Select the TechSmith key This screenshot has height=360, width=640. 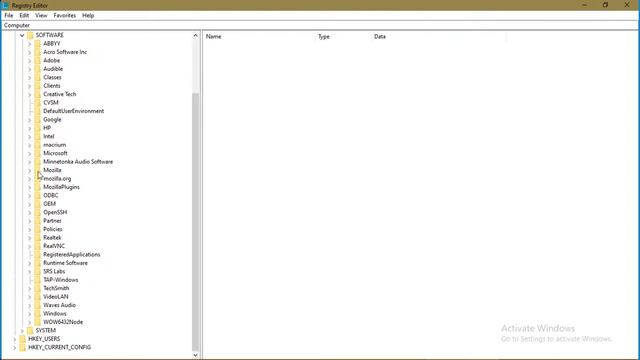[56, 288]
